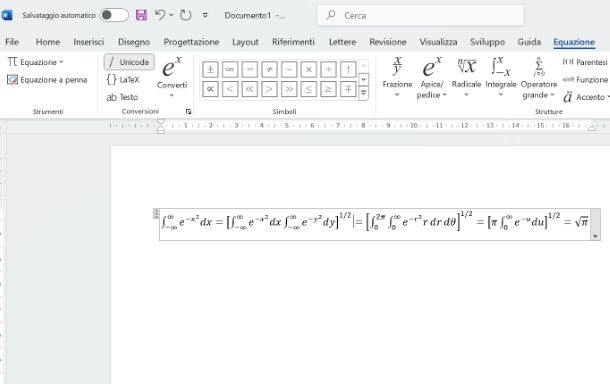Insert the division sign symbol
This screenshot has width=610, height=384.
tap(328, 70)
